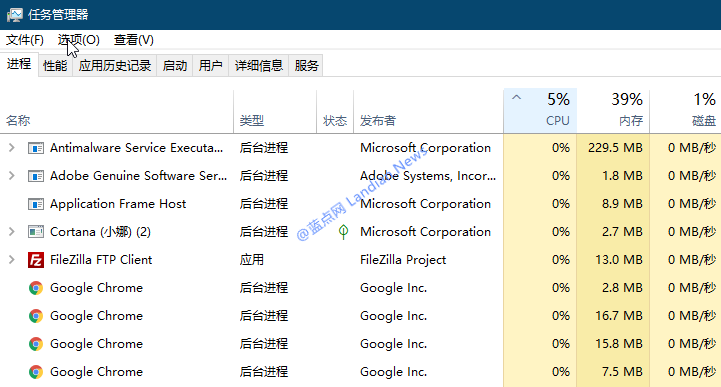The image size is (721, 387).
Task: Click the Antimalware Service Executable process icon
Action: click(x=36, y=148)
